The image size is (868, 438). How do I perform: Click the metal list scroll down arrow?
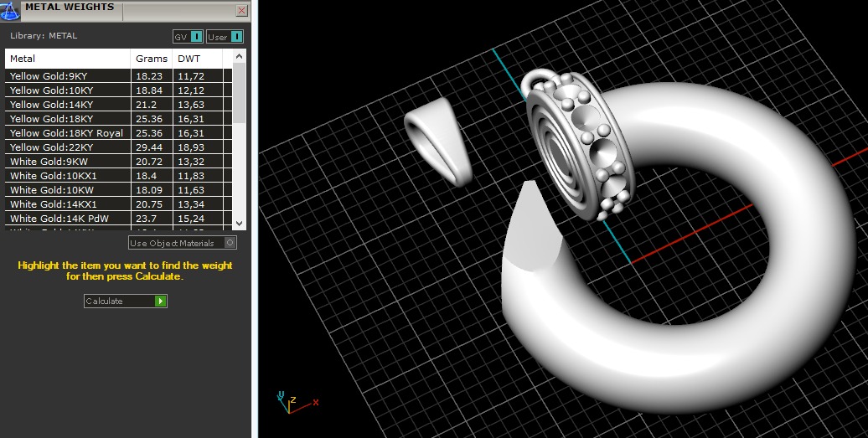coord(239,224)
